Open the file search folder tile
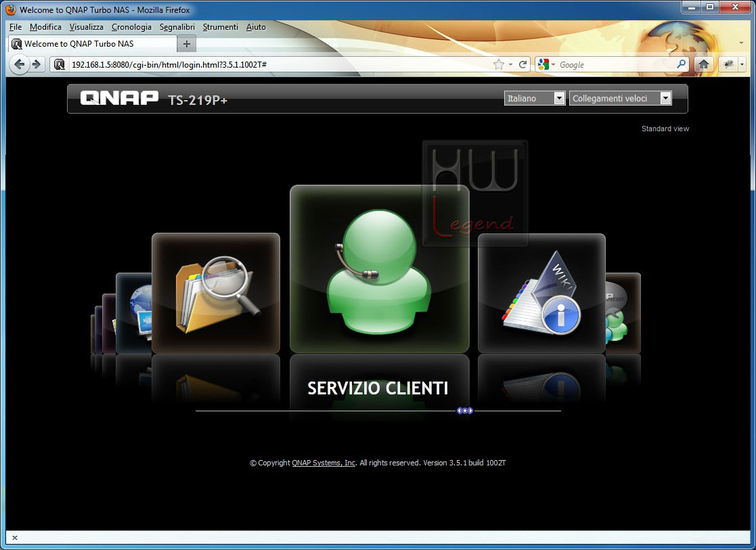Image resolution: width=756 pixels, height=550 pixels. pos(215,293)
